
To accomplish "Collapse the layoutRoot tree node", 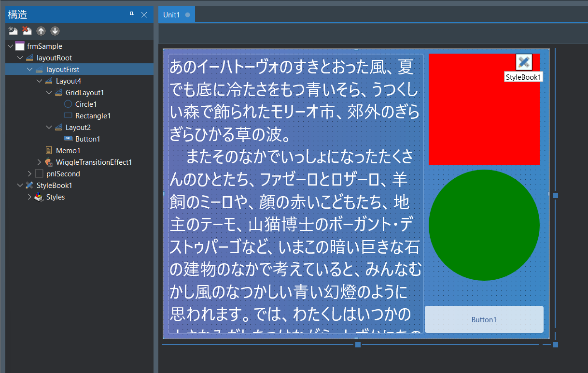I will (19, 57).
